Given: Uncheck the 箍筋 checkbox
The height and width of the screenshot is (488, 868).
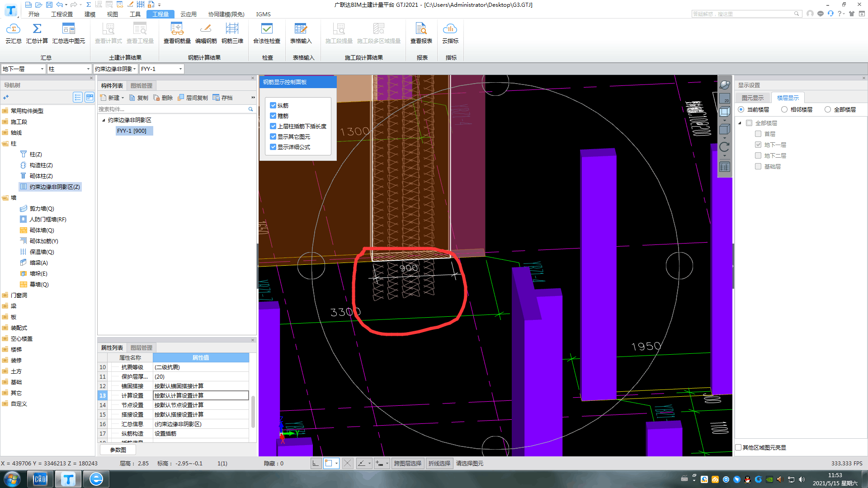Looking at the screenshot, I should 273,116.
